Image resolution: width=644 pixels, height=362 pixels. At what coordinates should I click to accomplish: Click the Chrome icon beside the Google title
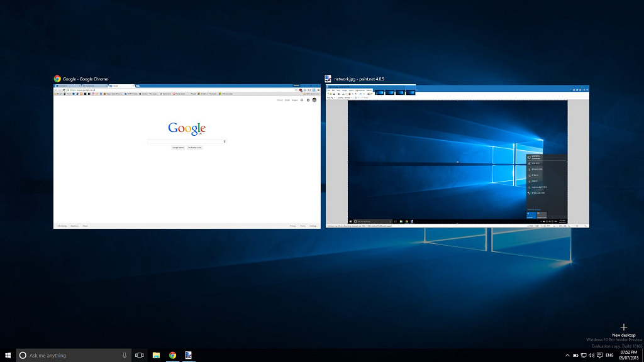click(57, 79)
